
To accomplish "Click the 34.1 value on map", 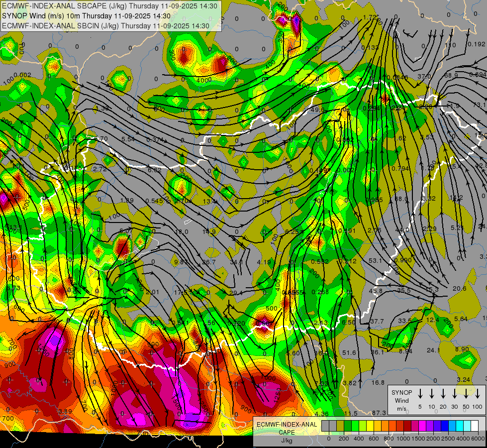I will (x=236, y=262).
